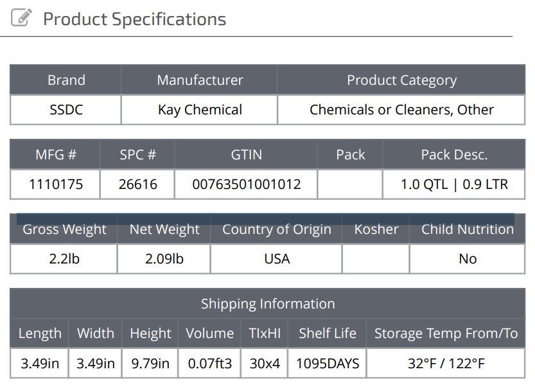The image size is (535, 392).
Task: Select the Product Category header cell
Action: (x=401, y=80)
